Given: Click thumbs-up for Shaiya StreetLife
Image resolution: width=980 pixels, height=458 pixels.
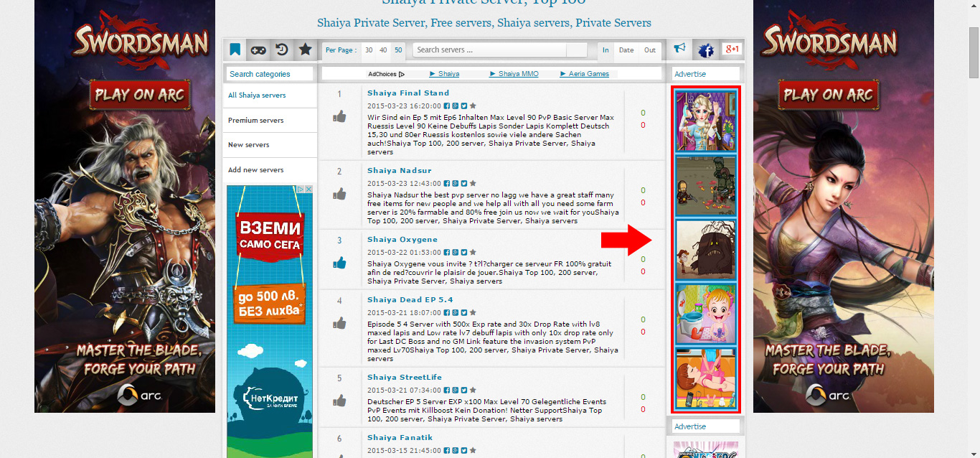Looking at the screenshot, I should (339, 401).
